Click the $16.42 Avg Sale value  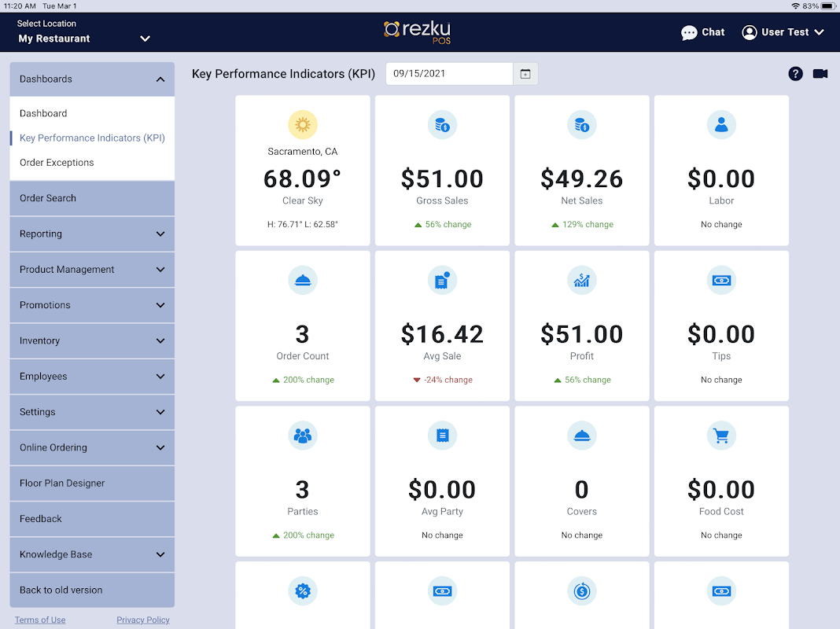pos(442,334)
